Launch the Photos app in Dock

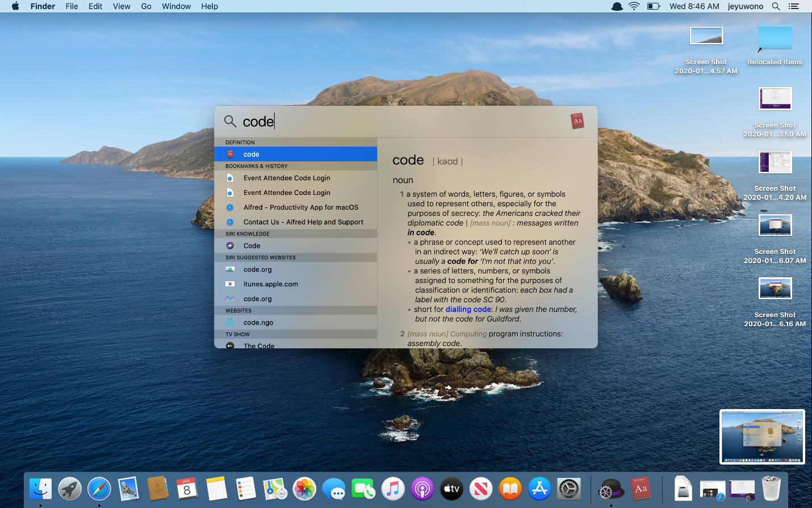[304, 489]
